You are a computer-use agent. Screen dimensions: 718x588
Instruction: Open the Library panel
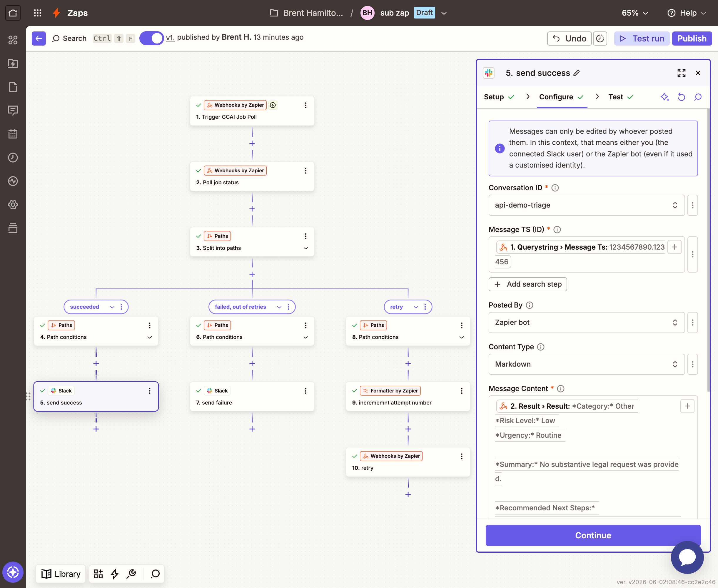tap(61, 574)
